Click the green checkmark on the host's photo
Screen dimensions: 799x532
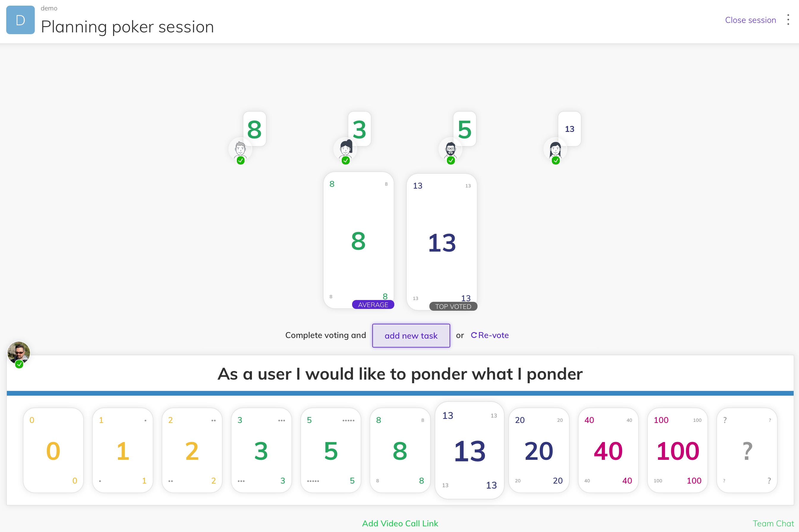click(19, 365)
